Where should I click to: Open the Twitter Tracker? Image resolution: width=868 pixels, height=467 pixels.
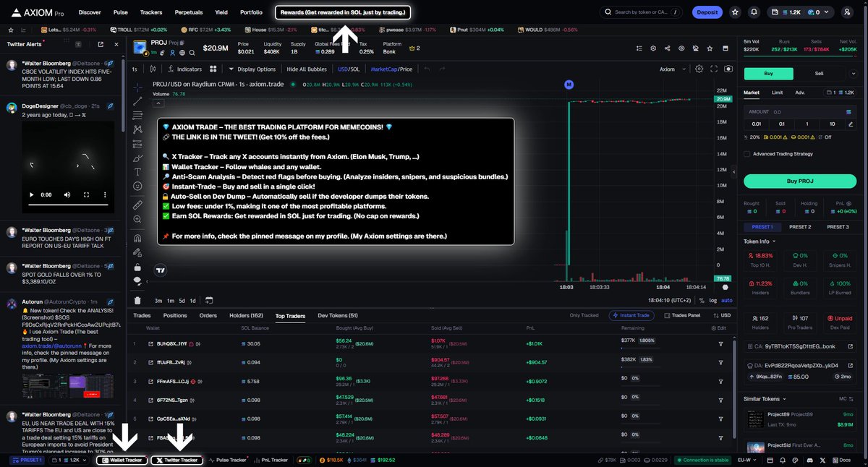(x=177, y=460)
